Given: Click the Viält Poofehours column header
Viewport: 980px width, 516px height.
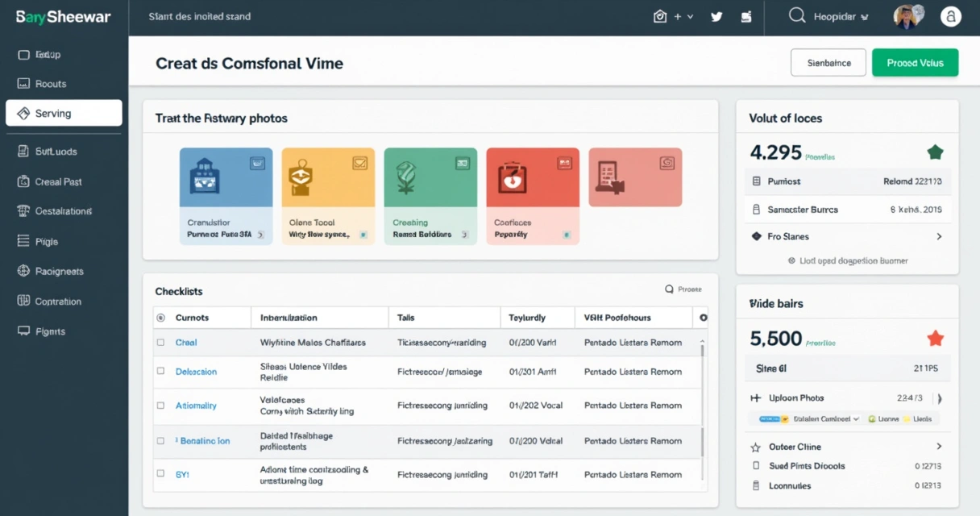Looking at the screenshot, I should coord(617,318).
